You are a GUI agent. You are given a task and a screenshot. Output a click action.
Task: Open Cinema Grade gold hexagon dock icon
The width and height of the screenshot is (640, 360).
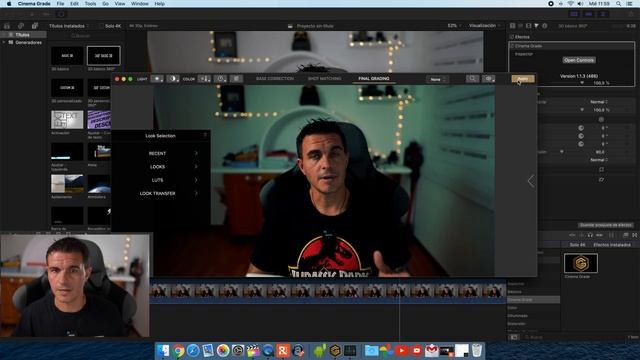click(x=335, y=350)
